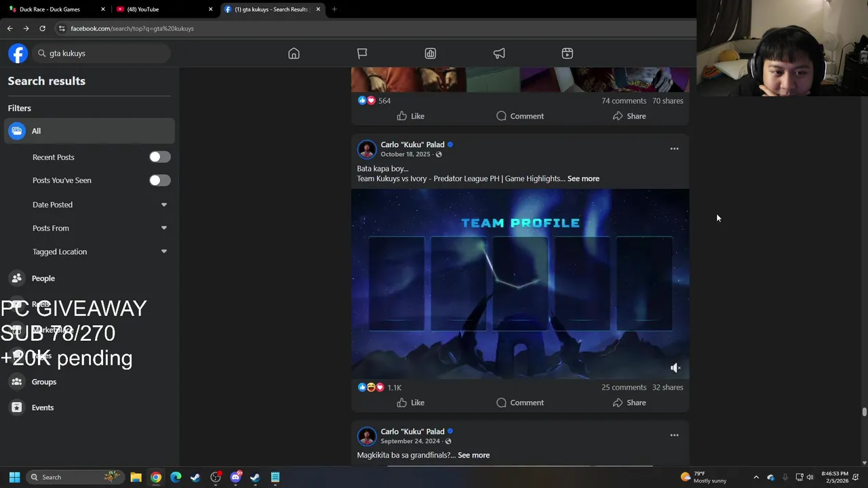
Task: Expand the Tagged Location dropdown
Action: tap(100, 251)
